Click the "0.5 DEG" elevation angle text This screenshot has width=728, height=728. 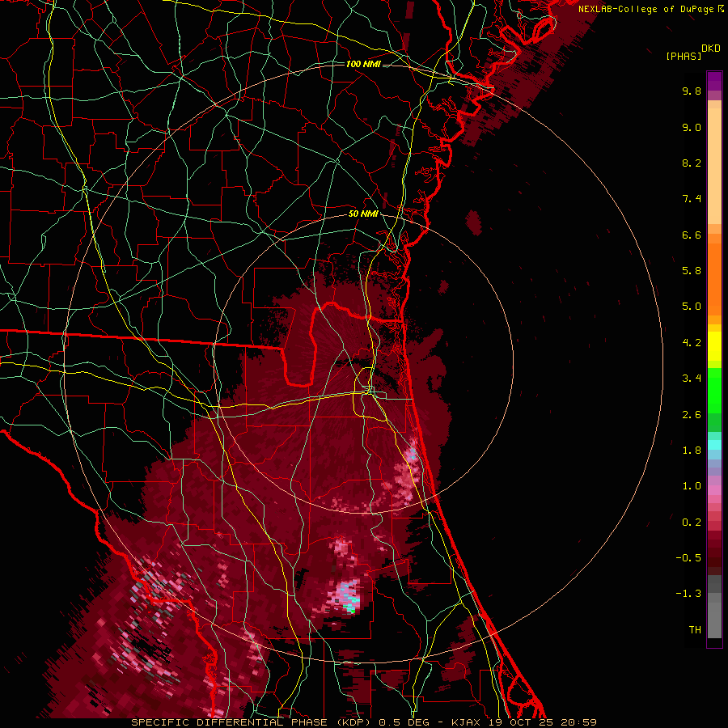tap(403, 722)
